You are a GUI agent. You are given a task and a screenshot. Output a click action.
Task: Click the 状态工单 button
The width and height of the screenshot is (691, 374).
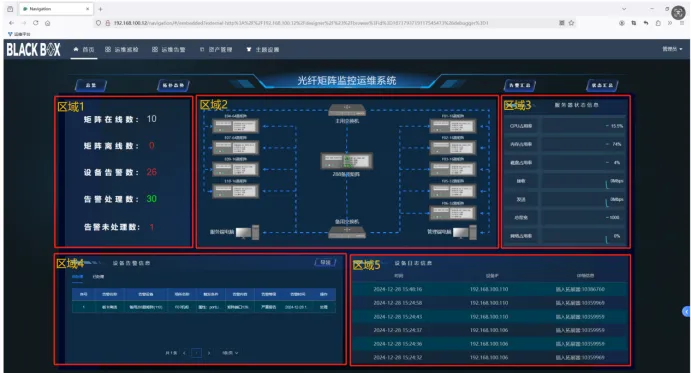602,85
